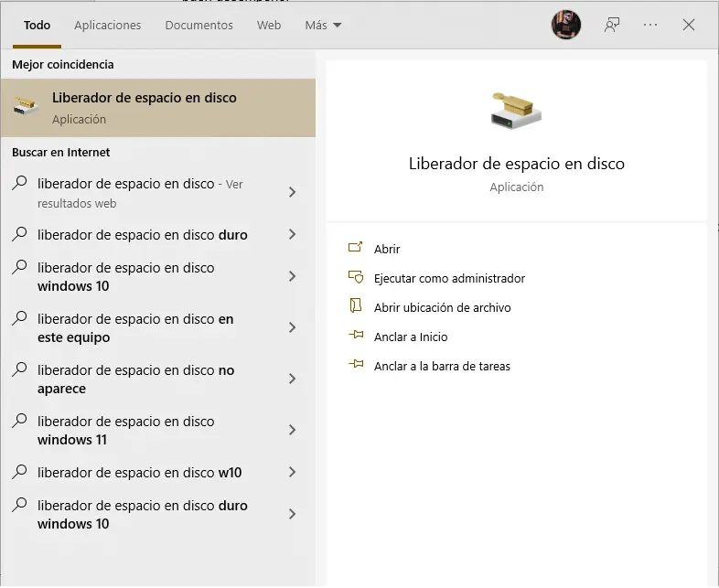719x588 pixels.
Task: Select Liberador de espacio en disco best match
Action: point(158,108)
